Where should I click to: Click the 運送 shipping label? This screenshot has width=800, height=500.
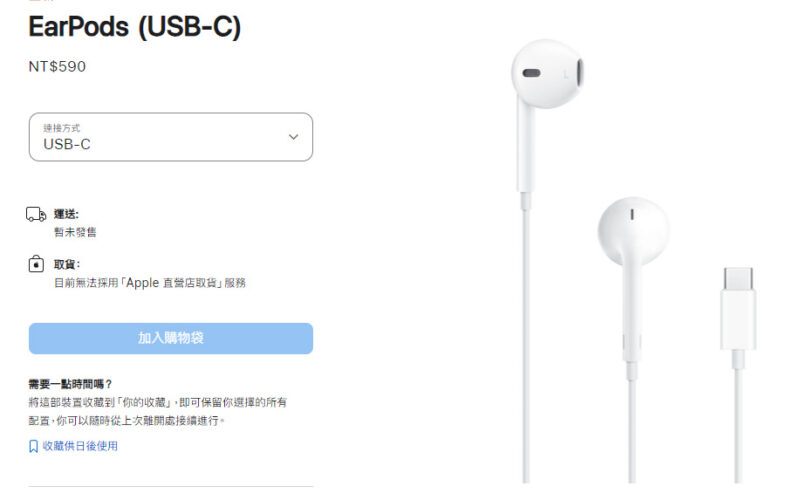click(x=66, y=214)
